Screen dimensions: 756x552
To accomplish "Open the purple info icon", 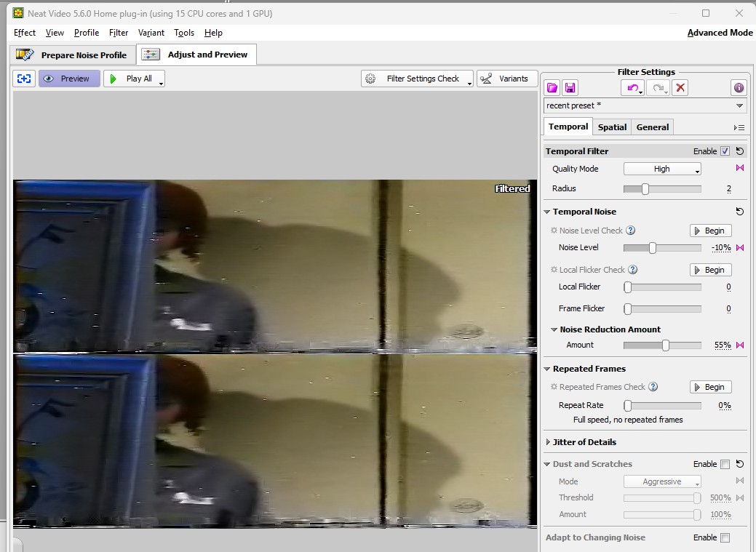I will point(739,88).
